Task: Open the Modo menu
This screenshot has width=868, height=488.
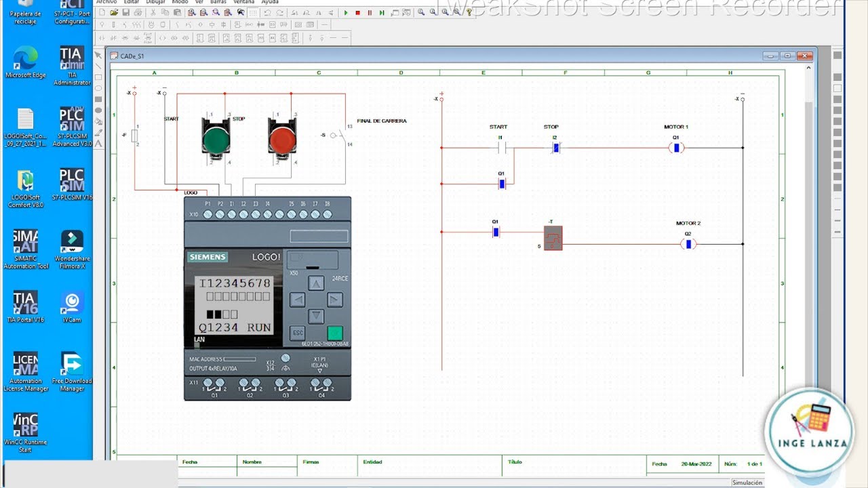Action: pyautogui.click(x=180, y=2)
